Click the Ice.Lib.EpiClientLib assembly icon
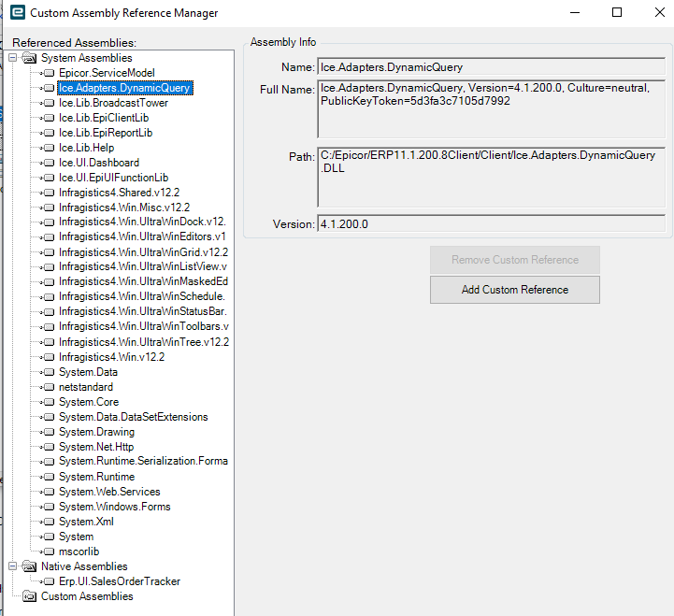674x616 pixels. (x=49, y=118)
